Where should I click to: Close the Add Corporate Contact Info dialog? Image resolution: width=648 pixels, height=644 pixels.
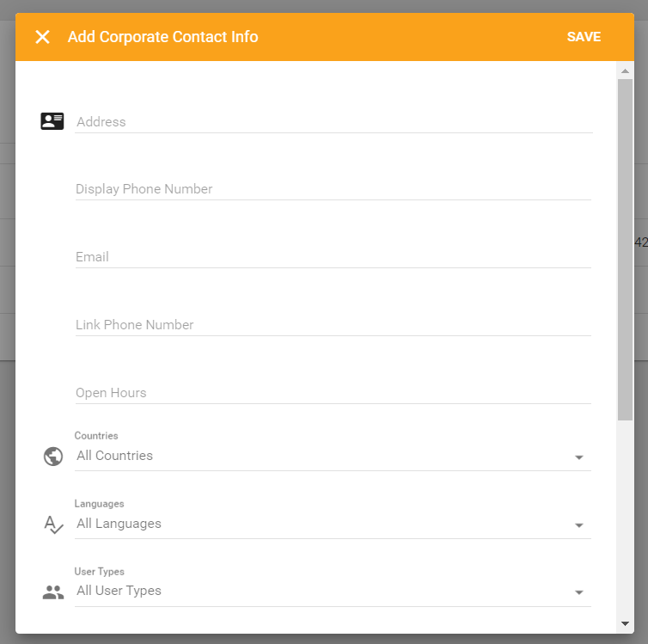[x=42, y=37]
